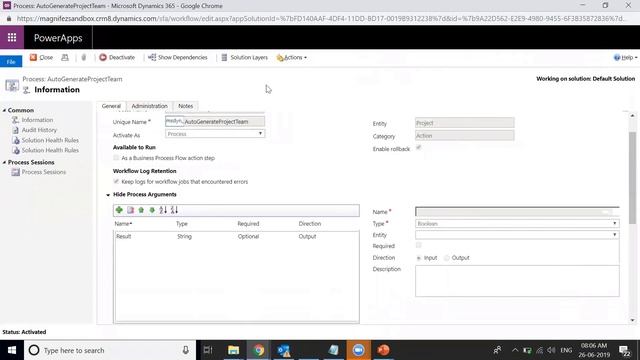The image size is (640, 360).
Task: Move argument up with green up arrow
Action: coord(141,210)
